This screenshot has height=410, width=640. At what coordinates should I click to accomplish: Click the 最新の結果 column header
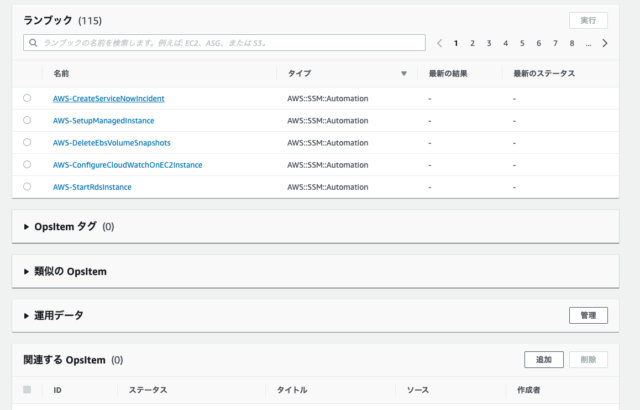[x=448, y=74]
